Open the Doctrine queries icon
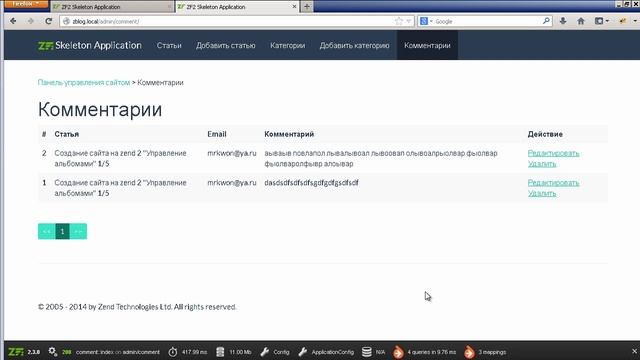The height and width of the screenshot is (360, 640). (398, 352)
